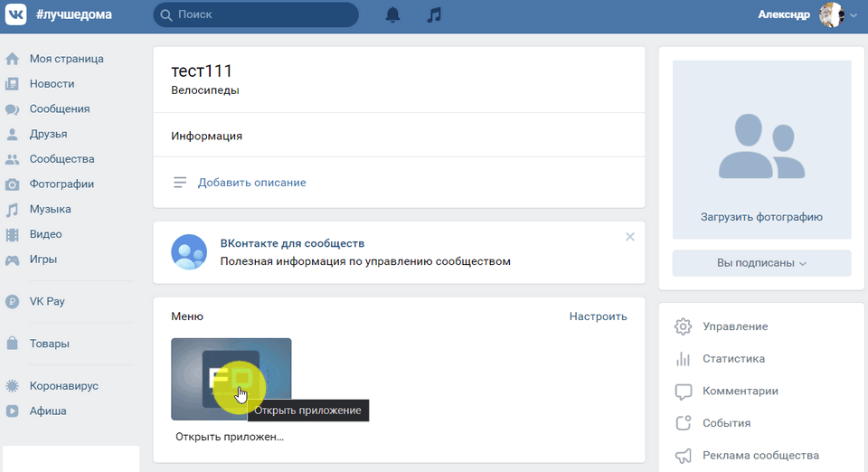The image size is (868, 472).
Task: Open the app thumbnail in Меню
Action: click(231, 379)
